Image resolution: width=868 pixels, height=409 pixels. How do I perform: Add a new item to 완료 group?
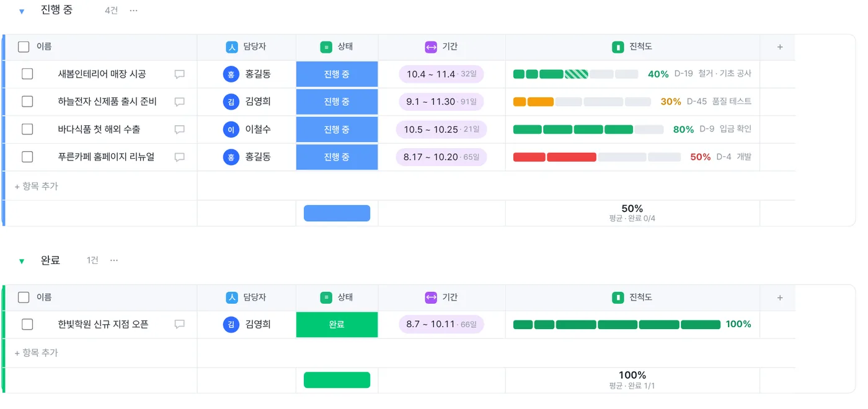click(x=37, y=353)
